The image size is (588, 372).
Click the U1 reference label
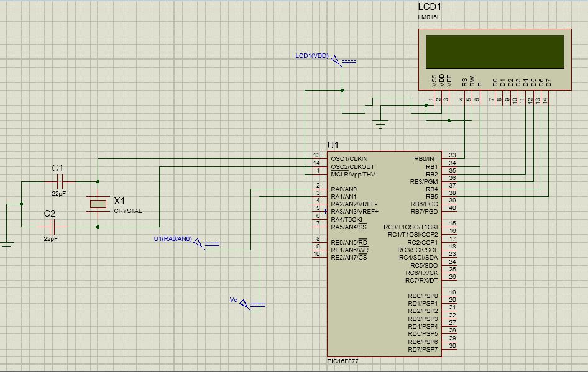click(333, 145)
